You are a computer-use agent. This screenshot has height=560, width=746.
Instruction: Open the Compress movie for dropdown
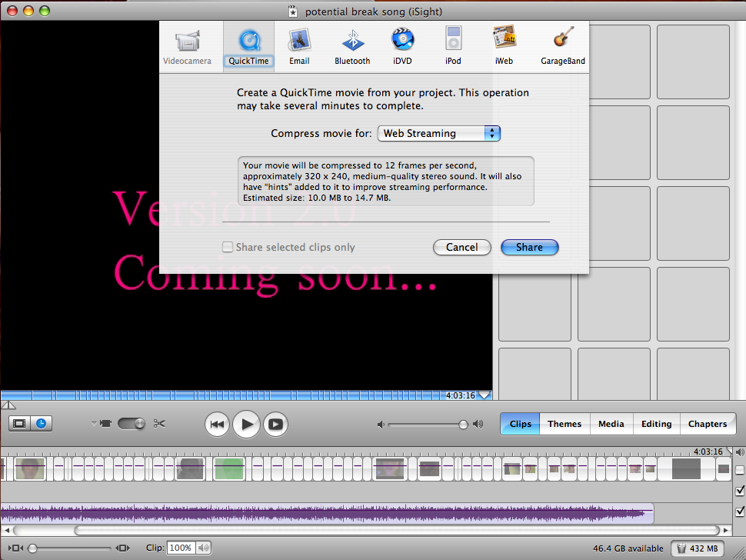pos(438,133)
